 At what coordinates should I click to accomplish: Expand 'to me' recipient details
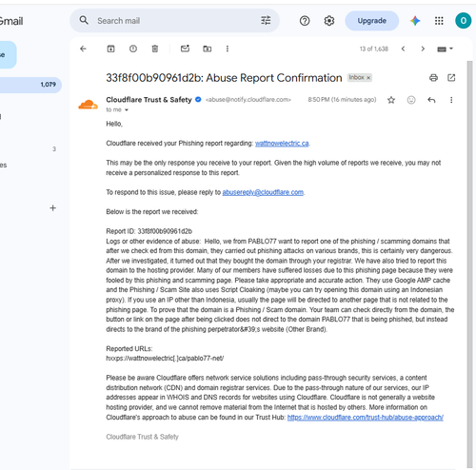127,110
